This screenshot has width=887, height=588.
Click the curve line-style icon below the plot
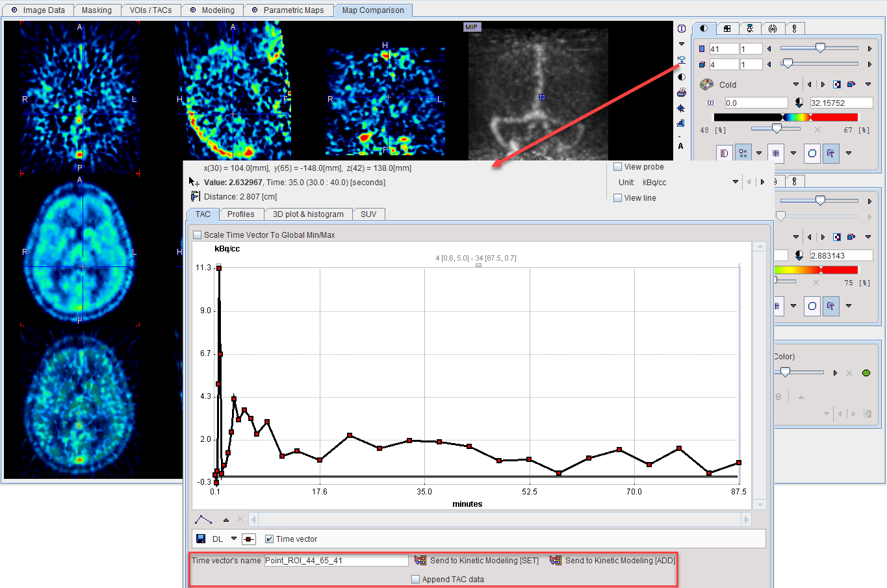point(203,519)
